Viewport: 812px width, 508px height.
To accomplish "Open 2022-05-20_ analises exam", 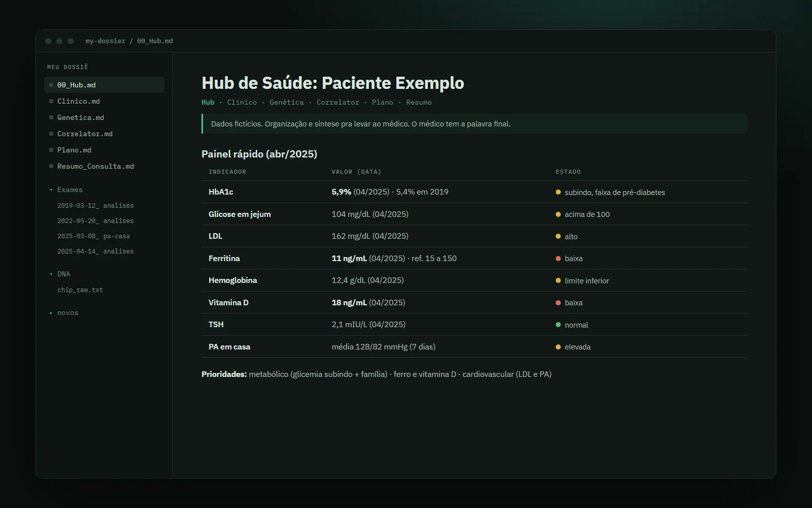I will [x=95, y=220].
